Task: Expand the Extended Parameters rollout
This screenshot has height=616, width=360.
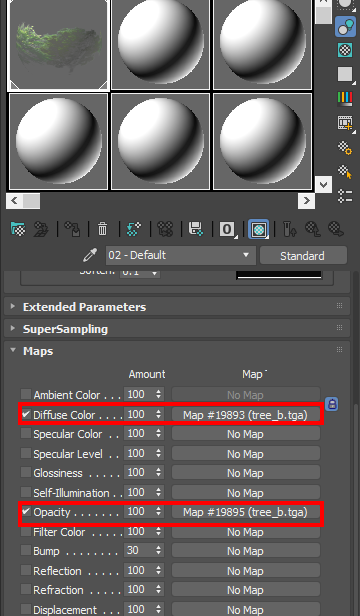Action: pos(177,307)
